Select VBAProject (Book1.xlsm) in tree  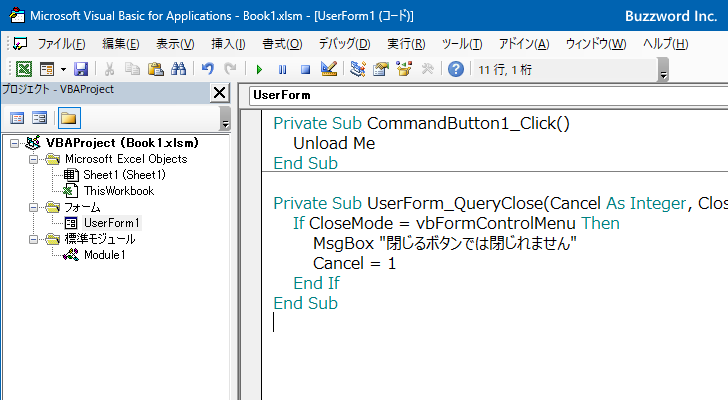click(x=122, y=143)
